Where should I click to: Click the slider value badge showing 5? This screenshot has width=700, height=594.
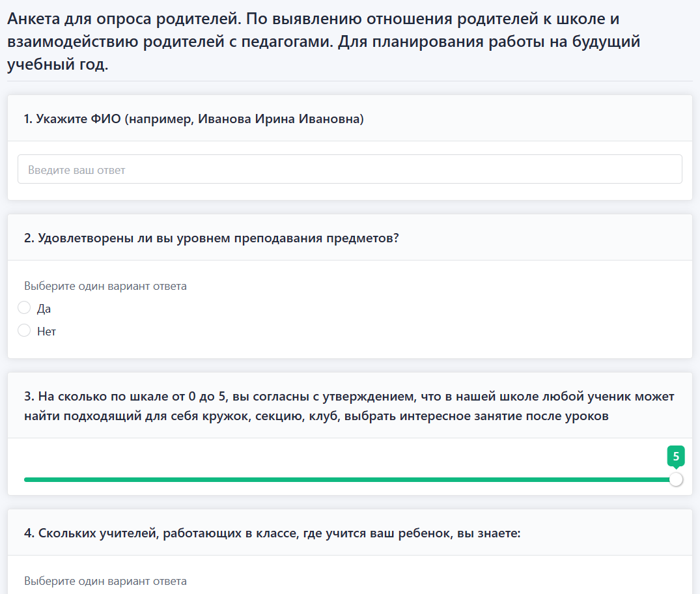(676, 457)
